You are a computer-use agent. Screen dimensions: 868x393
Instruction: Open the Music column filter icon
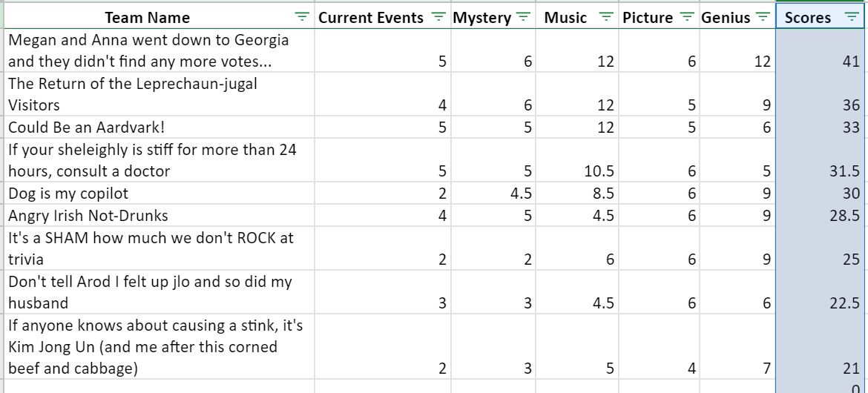click(x=607, y=17)
